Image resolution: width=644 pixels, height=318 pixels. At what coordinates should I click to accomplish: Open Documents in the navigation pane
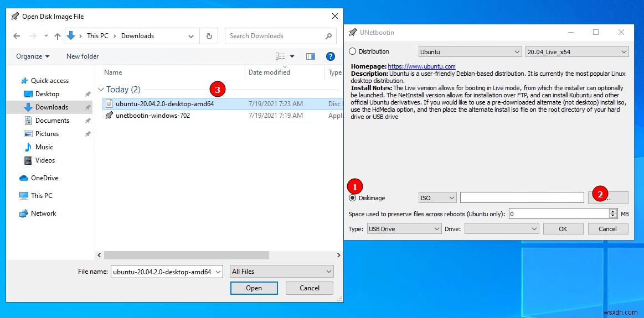coord(52,120)
